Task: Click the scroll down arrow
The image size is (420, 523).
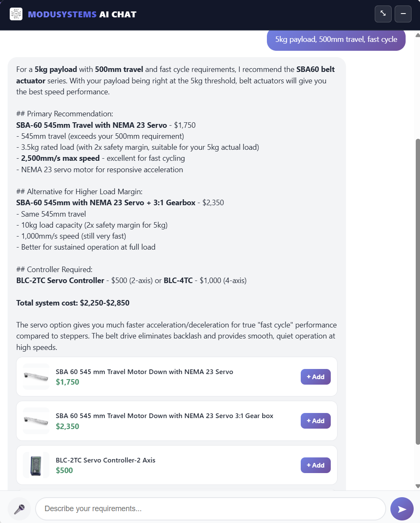Action: click(417, 487)
